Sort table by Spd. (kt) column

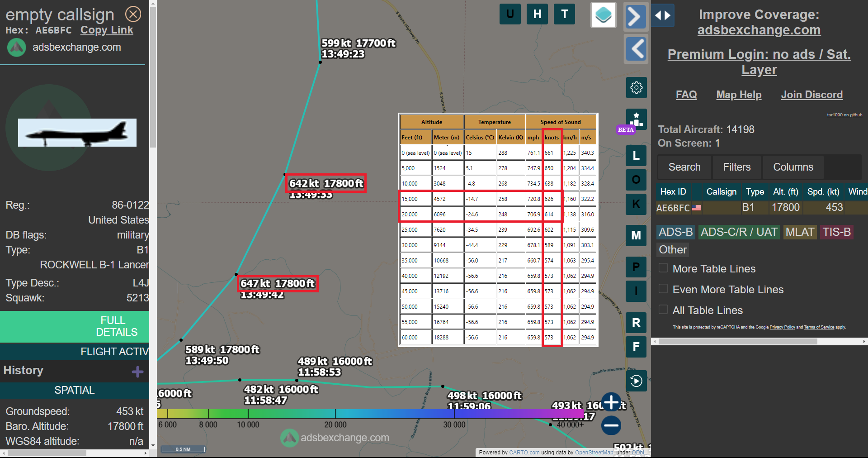pyautogui.click(x=823, y=192)
